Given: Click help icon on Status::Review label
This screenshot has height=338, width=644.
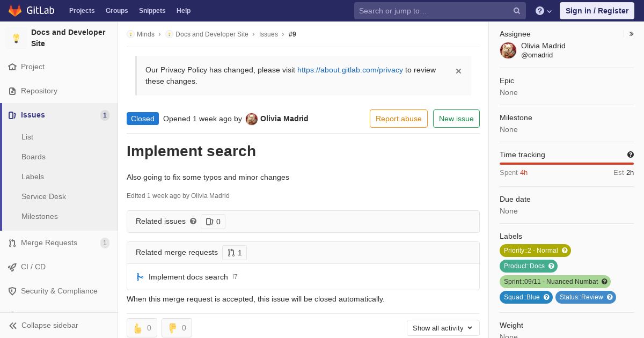Looking at the screenshot, I should (x=610, y=297).
